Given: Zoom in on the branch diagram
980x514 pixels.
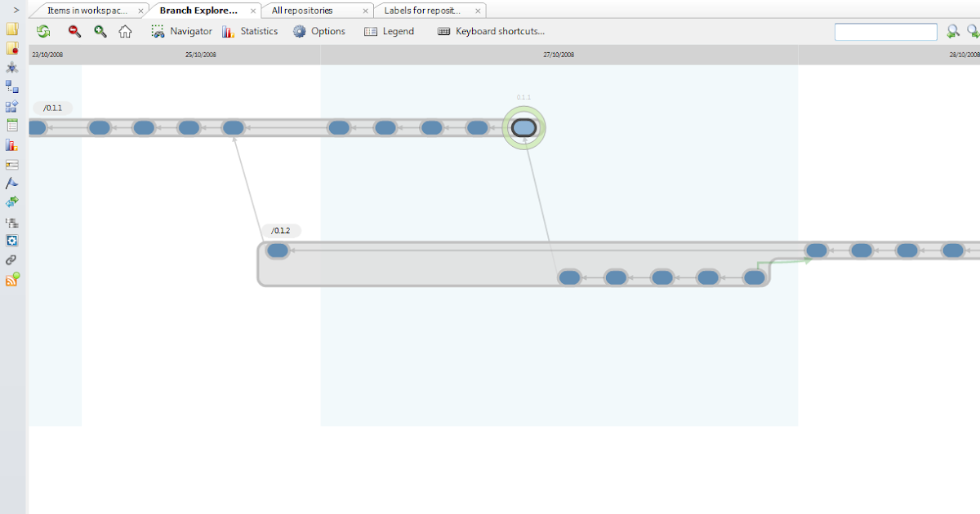Looking at the screenshot, I should (100, 31).
